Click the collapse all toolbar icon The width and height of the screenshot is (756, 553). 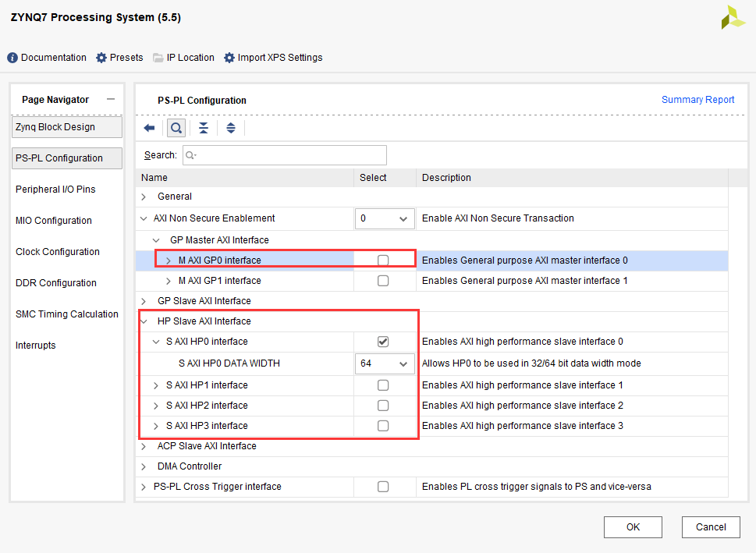click(x=204, y=128)
